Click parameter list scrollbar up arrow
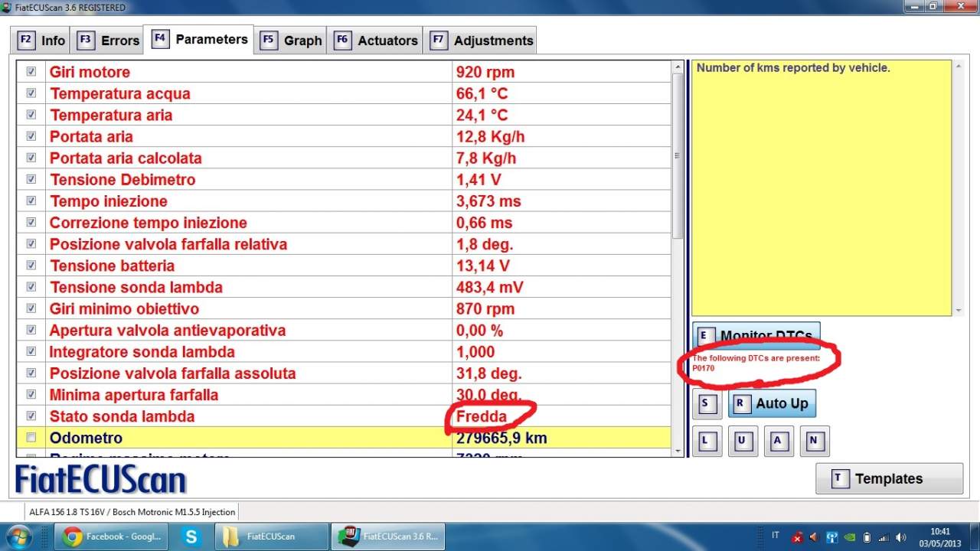The width and height of the screenshot is (980, 551). (x=677, y=67)
